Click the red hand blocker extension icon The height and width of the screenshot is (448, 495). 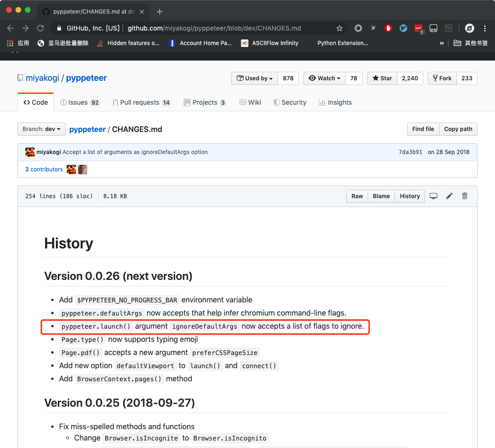[388, 29]
